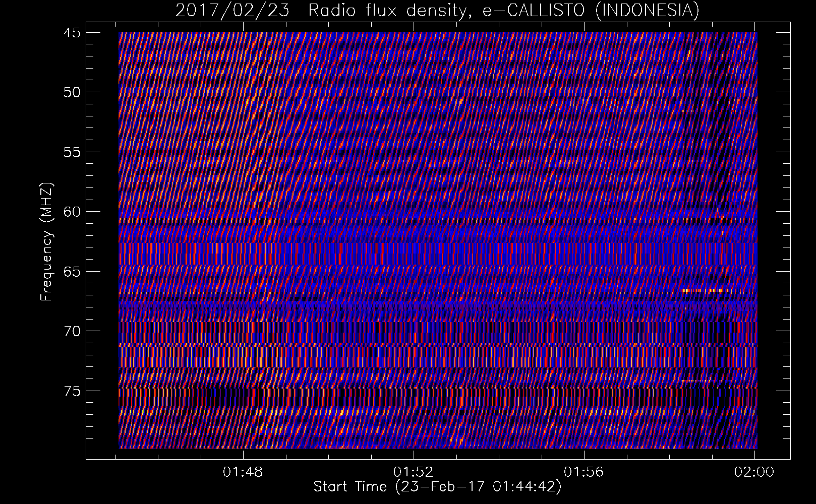Click the 65 frequency tick label
Screen dimensions: 816x504
pyautogui.click(x=72, y=272)
